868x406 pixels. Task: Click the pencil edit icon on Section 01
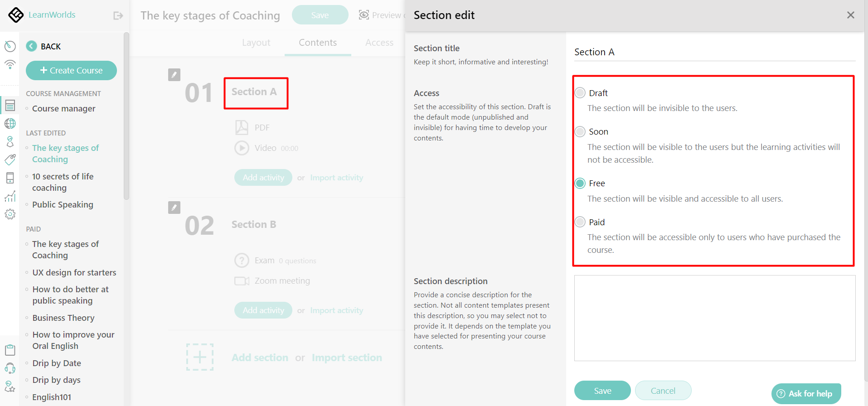(174, 74)
